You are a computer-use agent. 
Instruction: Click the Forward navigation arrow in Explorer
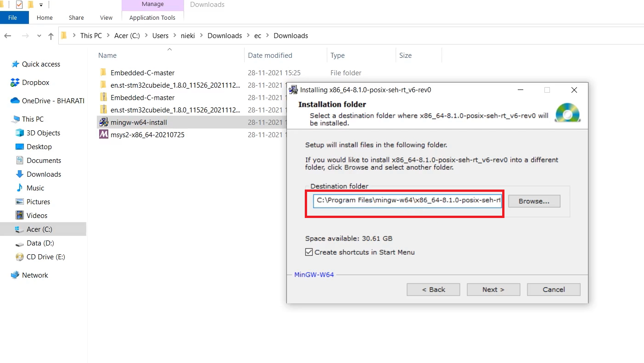click(25, 36)
